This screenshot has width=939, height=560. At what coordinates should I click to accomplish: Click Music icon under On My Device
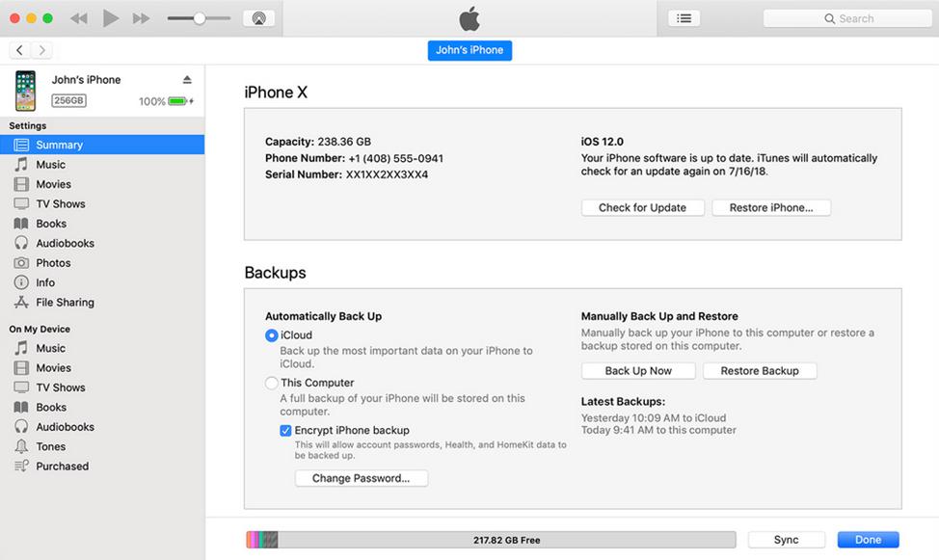click(x=21, y=348)
